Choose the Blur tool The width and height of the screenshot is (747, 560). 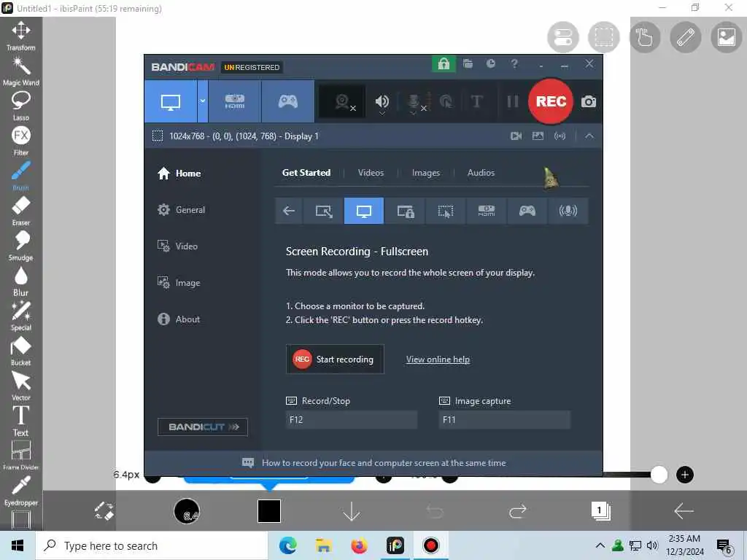click(21, 281)
